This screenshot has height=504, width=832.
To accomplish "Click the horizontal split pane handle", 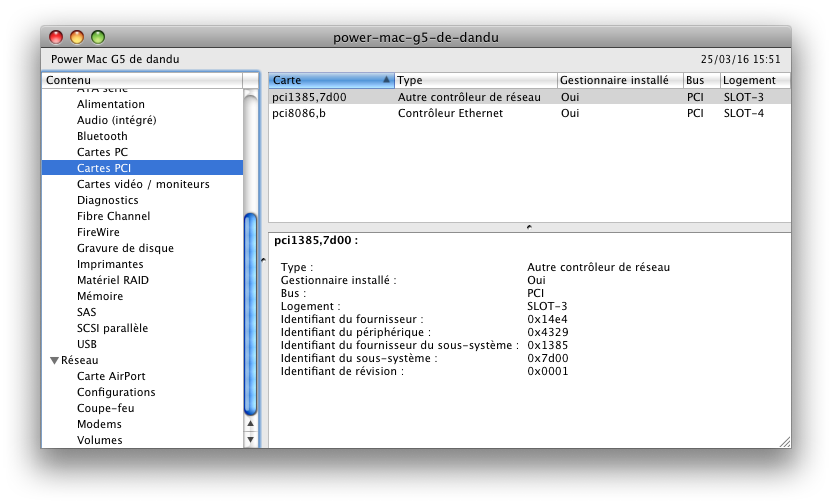I will (x=529, y=227).
